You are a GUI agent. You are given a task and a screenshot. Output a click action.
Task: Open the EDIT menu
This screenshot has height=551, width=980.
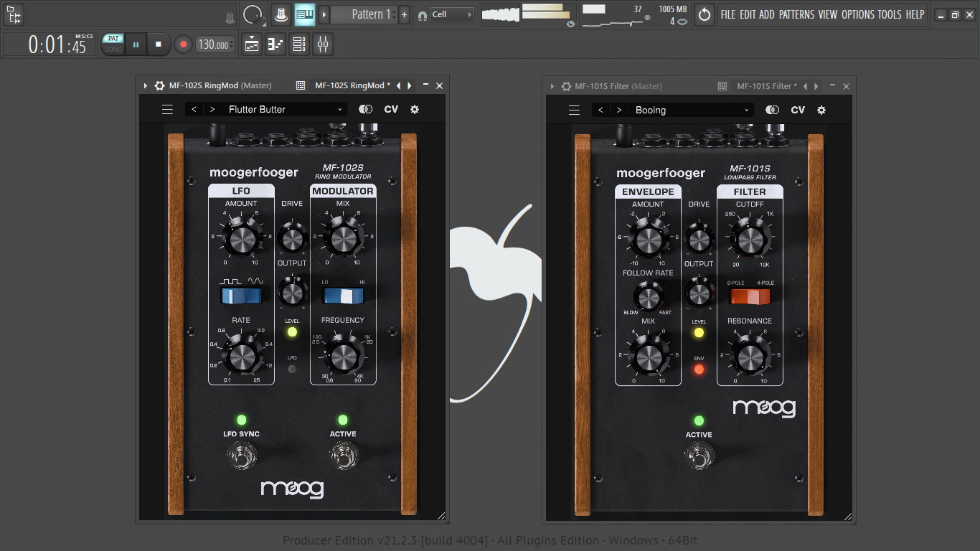click(748, 14)
